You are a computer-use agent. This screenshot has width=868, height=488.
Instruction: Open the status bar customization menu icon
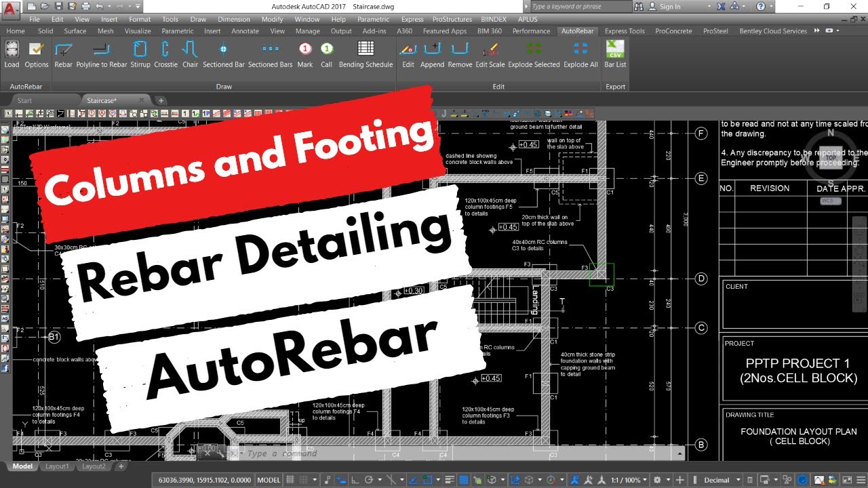click(x=862, y=480)
